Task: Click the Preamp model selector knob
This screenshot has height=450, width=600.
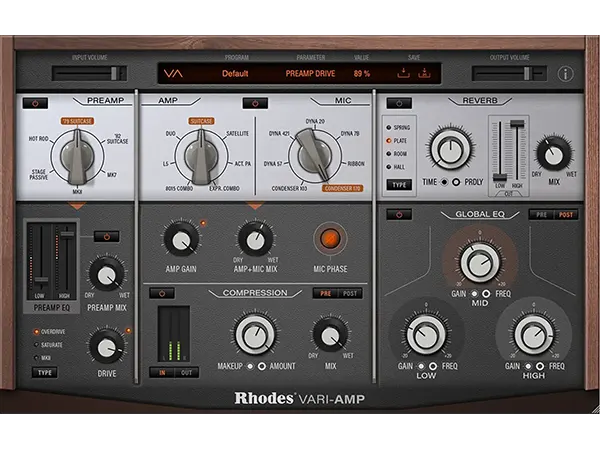Action: (77, 156)
